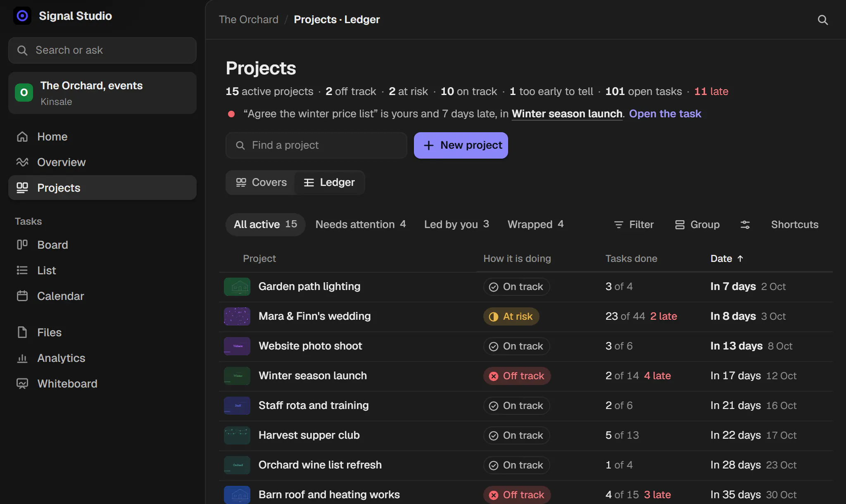Viewport: 846px width, 504px height.
Task: Go to Overview in the sidebar
Action: (102, 162)
